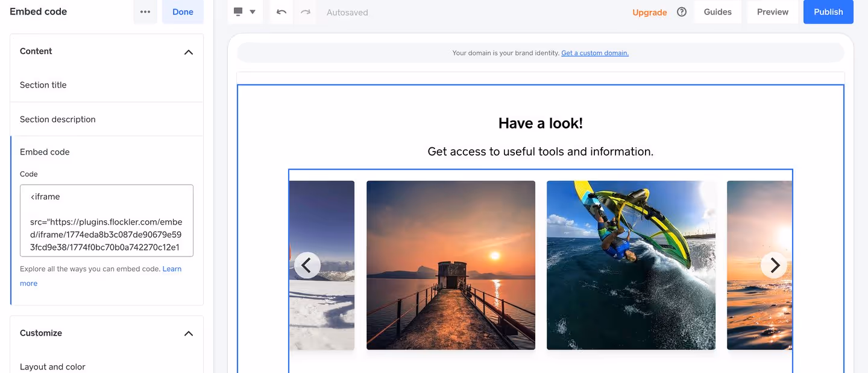Viewport: 868px width, 373px height.
Task: Click inside the Code text area
Action: pyautogui.click(x=107, y=221)
